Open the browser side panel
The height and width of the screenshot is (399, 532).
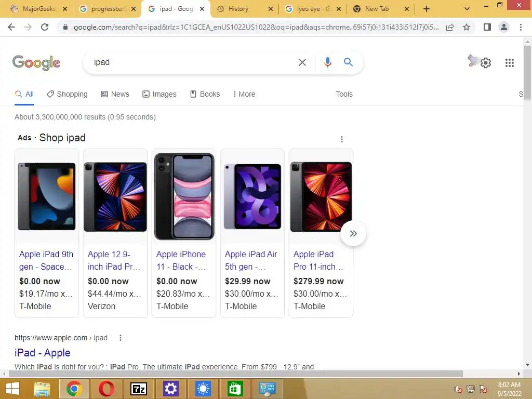tap(487, 27)
